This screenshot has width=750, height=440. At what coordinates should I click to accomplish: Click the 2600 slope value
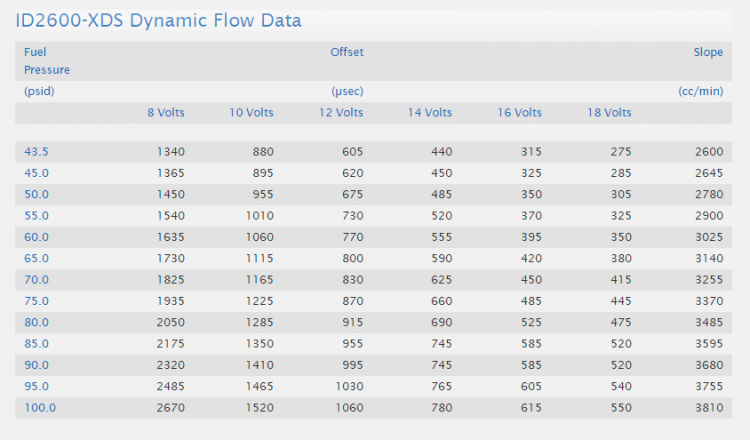click(x=709, y=152)
